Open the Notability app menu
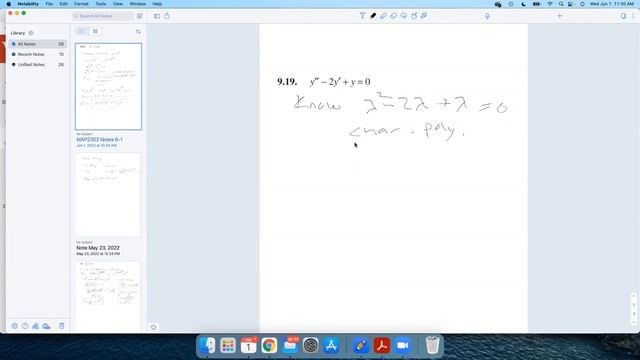 pyautogui.click(x=28, y=4)
